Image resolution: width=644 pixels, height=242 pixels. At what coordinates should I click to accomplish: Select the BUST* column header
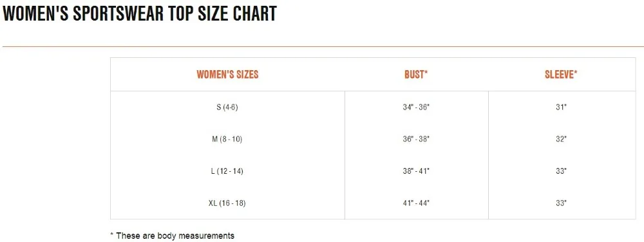click(416, 74)
